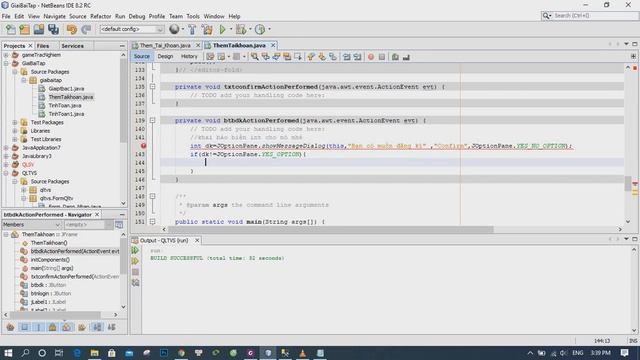Screen dimensions: 640x360
Task: Collapse the GiaiBaiTap project node
Action: tap(6, 63)
